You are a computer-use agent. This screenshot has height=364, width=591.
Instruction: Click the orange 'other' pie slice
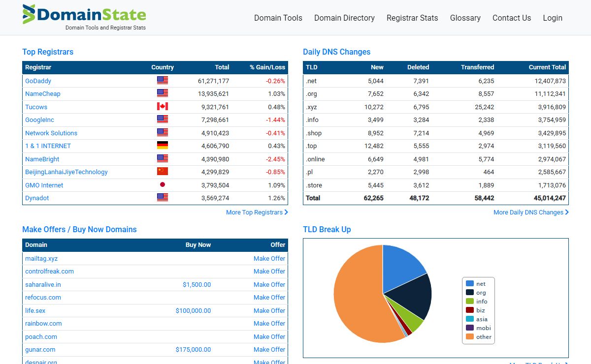pyautogui.click(x=357, y=295)
